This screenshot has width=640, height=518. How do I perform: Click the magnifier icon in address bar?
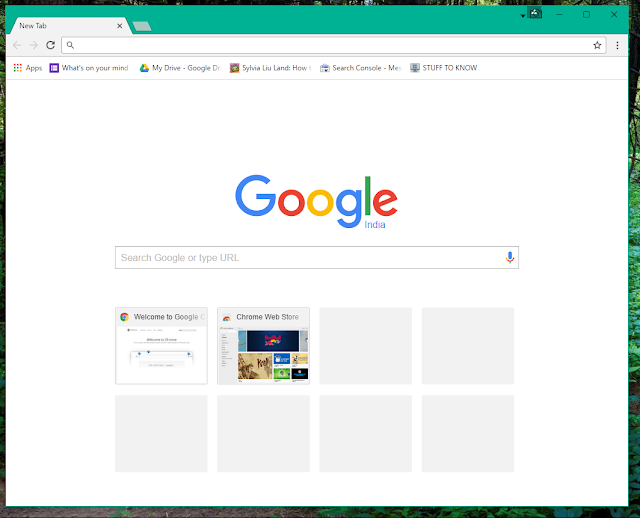(70, 45)
